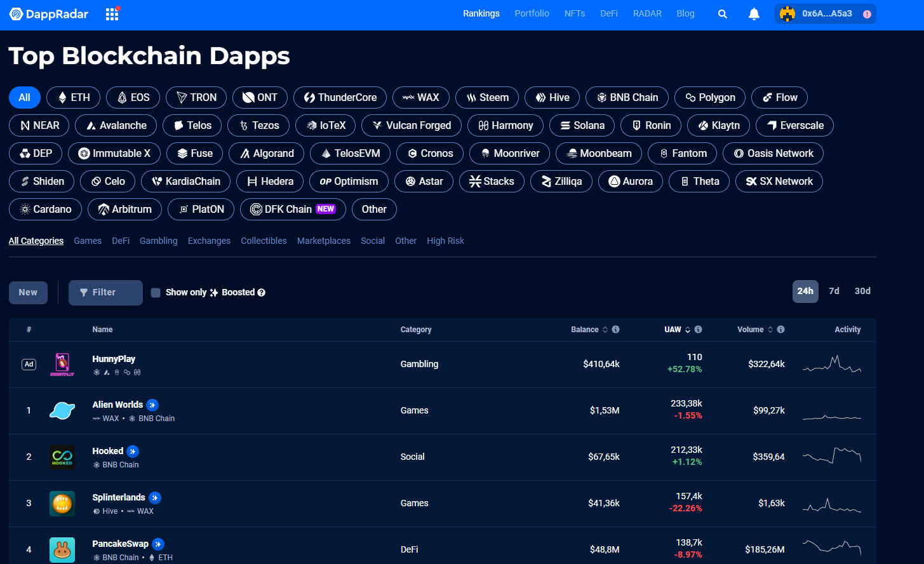Screen dimensions: 924x564
Task: Open the Splinterlands dapp link
Action: [x=119, y=497]
